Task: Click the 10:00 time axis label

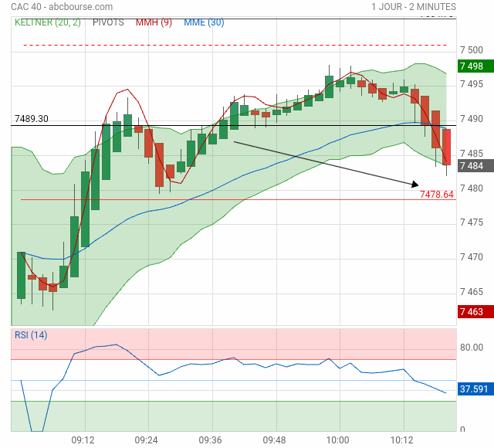Action: tap(337, 440)
